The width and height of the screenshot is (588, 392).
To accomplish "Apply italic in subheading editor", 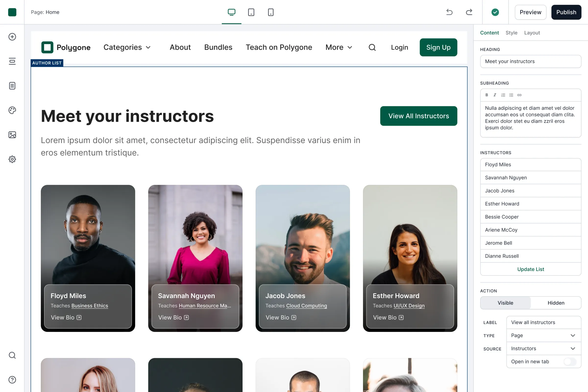I will click(495, 95).
